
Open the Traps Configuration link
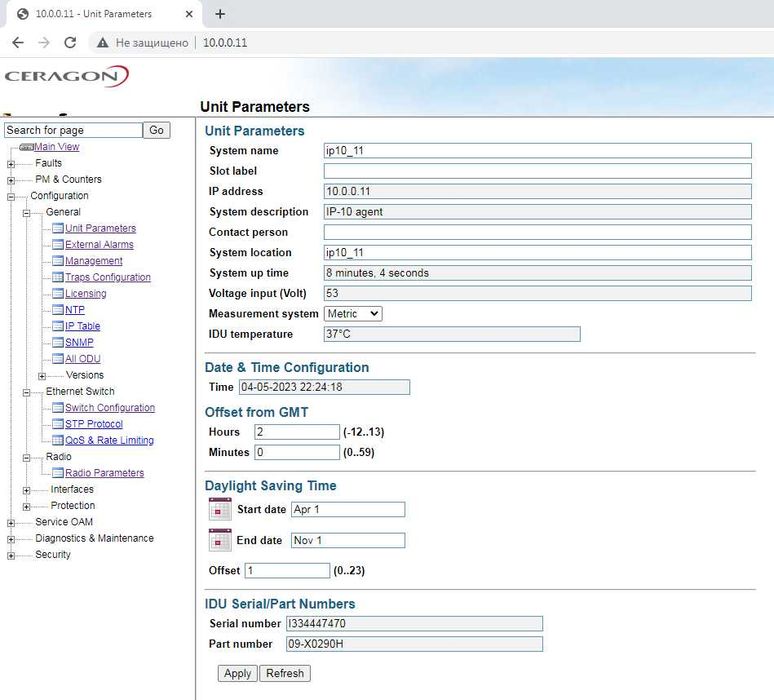click(x=108, y=277)
